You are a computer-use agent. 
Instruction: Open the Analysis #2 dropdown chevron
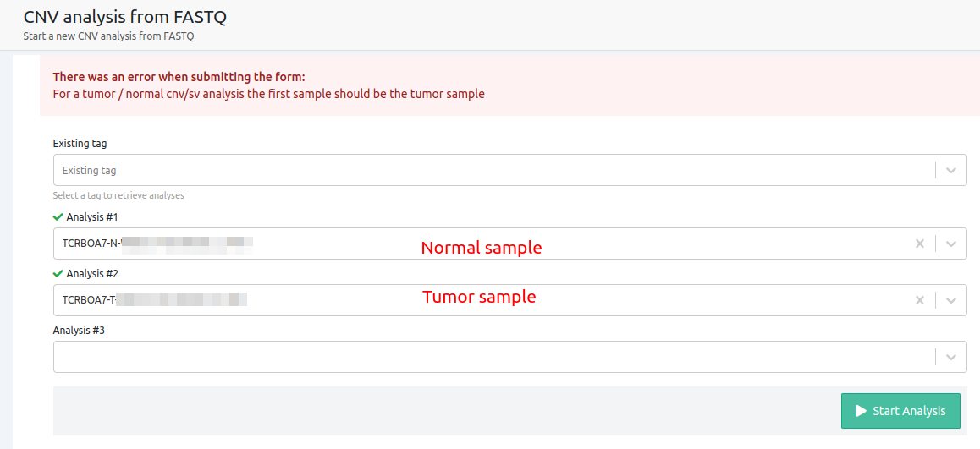click(951, 300)
